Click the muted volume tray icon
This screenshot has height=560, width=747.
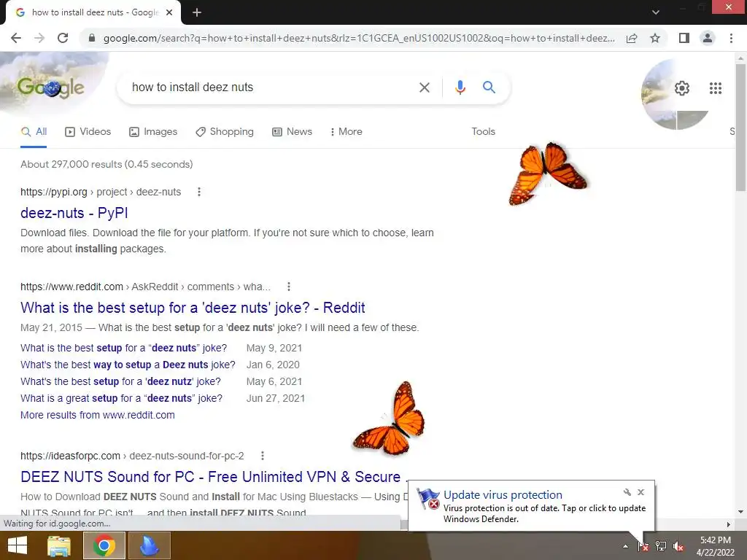(678, 547)
